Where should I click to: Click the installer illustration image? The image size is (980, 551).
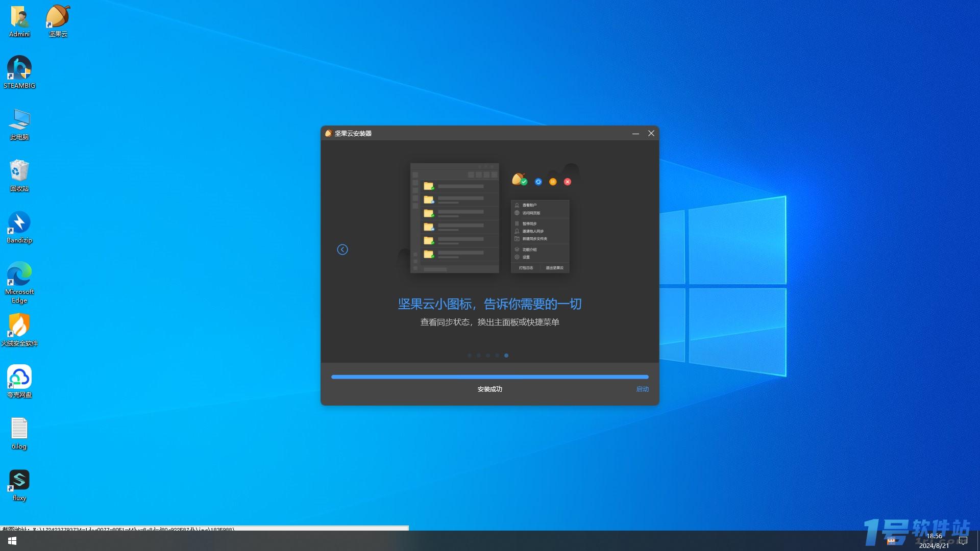[x=490, y=218]
